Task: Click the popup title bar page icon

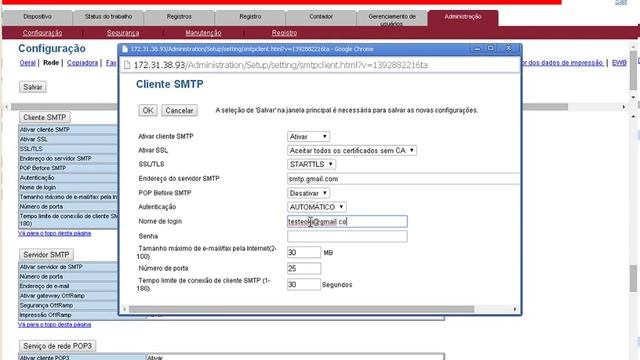Action: (x=125, y=49)
